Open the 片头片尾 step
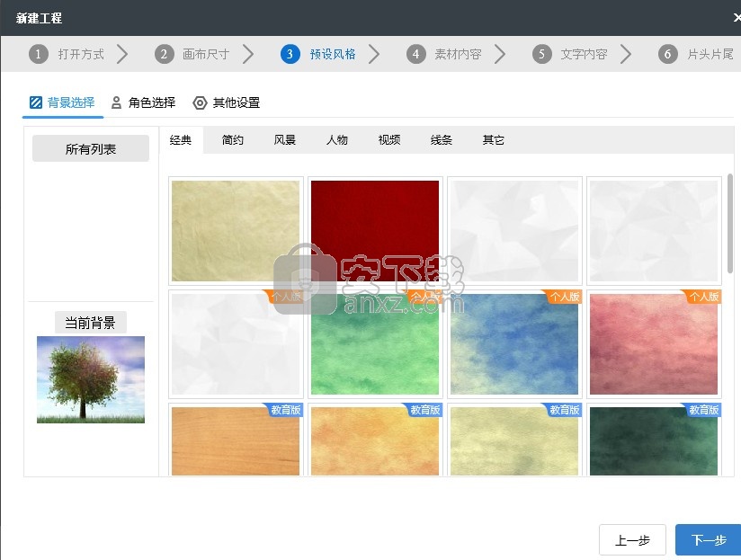 click(x=710, y=54)
